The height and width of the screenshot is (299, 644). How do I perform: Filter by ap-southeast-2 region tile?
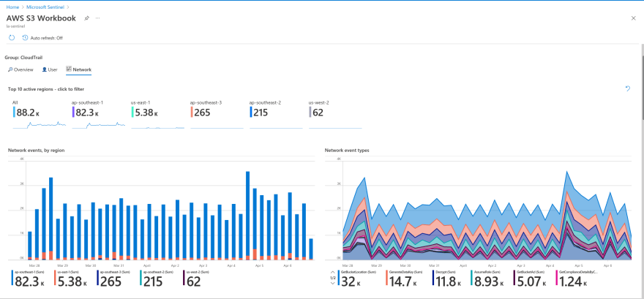(x=276, y=116)
